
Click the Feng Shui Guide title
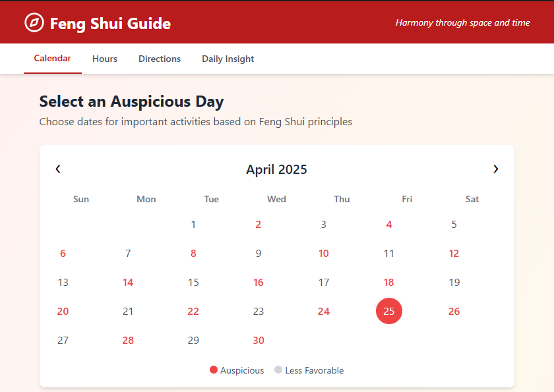110,23
